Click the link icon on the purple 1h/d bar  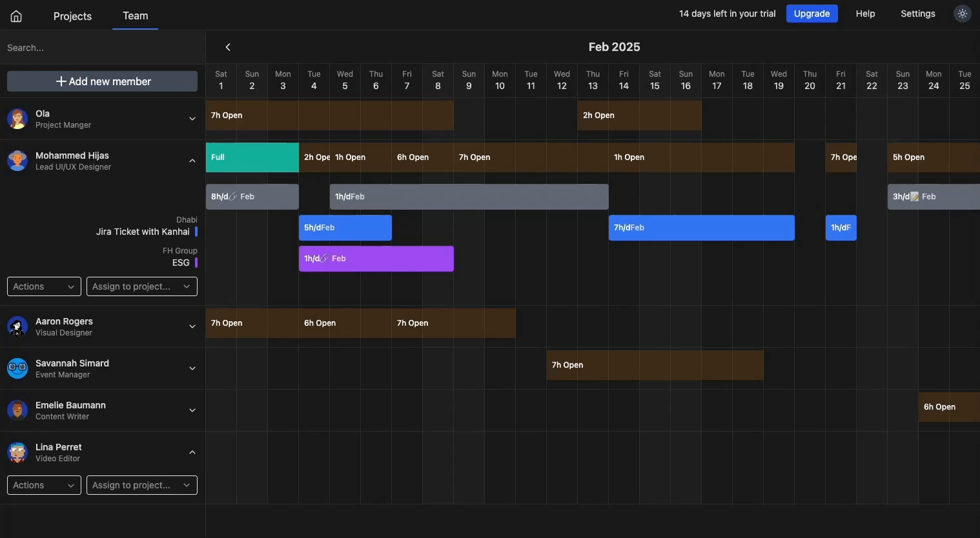pyautogui.click(x=325, y=259)
